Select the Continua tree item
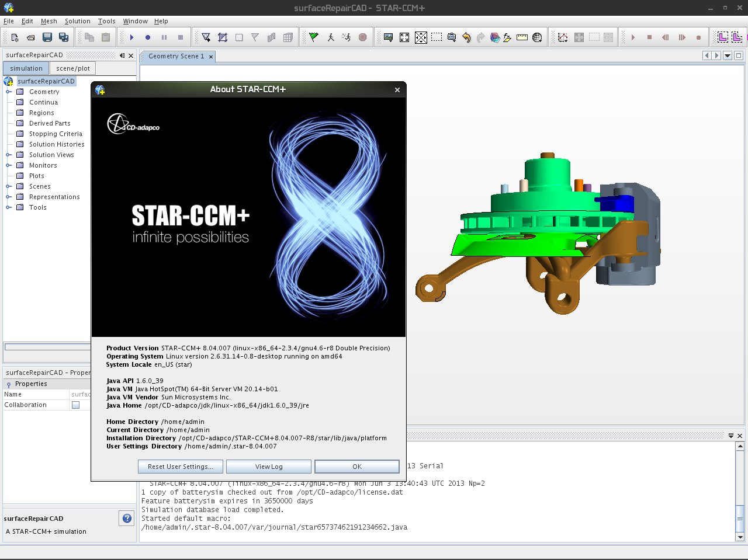Image resolution: width=748 pixels, height=560 pixels. pyautogui.click(x=43, y=102)
